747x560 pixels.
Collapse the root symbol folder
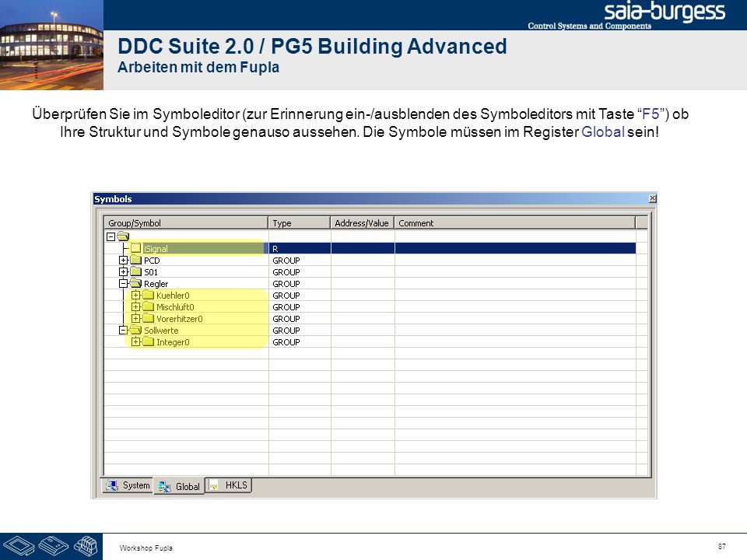coord(110,236)
